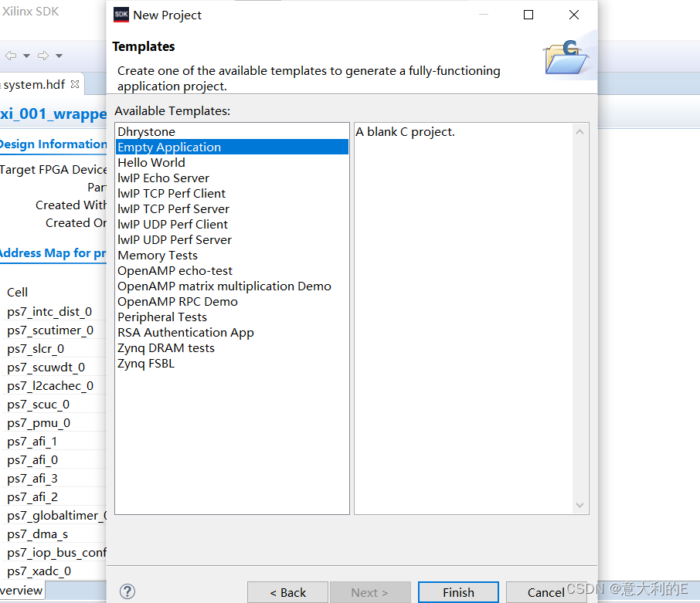Image resolution: width=700 pixels, height=603 pixels.
Task: Close the system.hdf editor tab
Action: (x=75, y=84)
